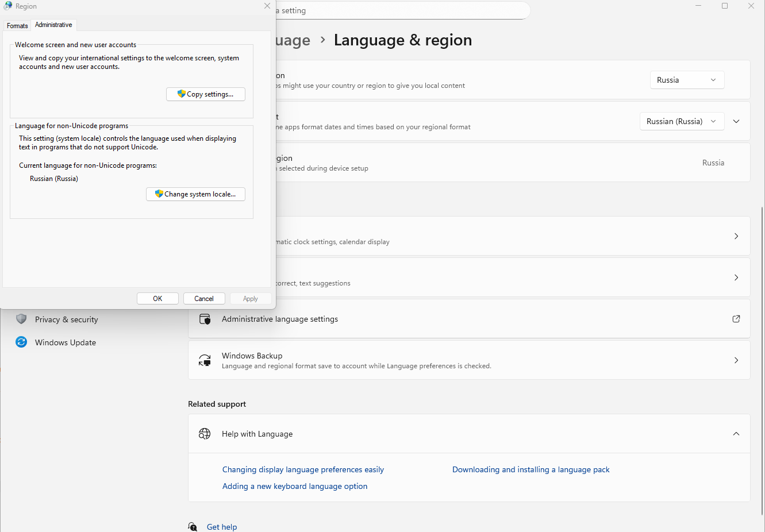Screen dimensions: 765x532
Task: Click the Windows Update sync icon
Action: click(x=21, y=342)
